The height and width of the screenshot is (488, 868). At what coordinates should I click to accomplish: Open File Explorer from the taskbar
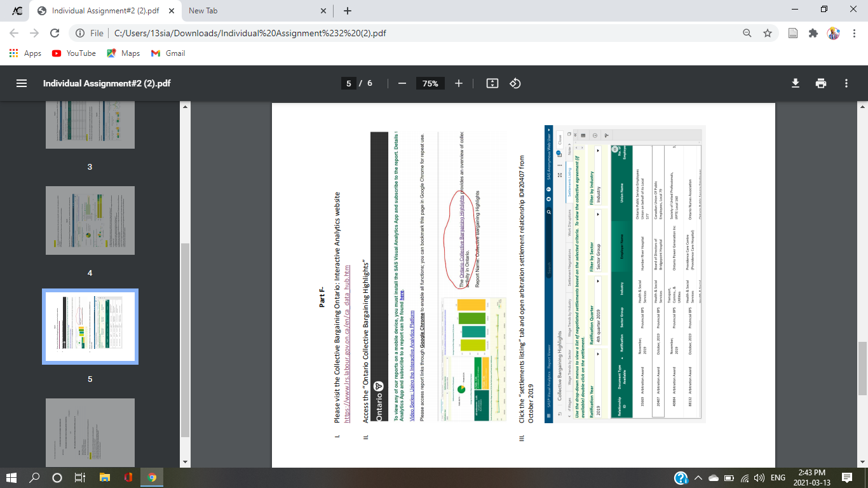[x=105, y=477]
